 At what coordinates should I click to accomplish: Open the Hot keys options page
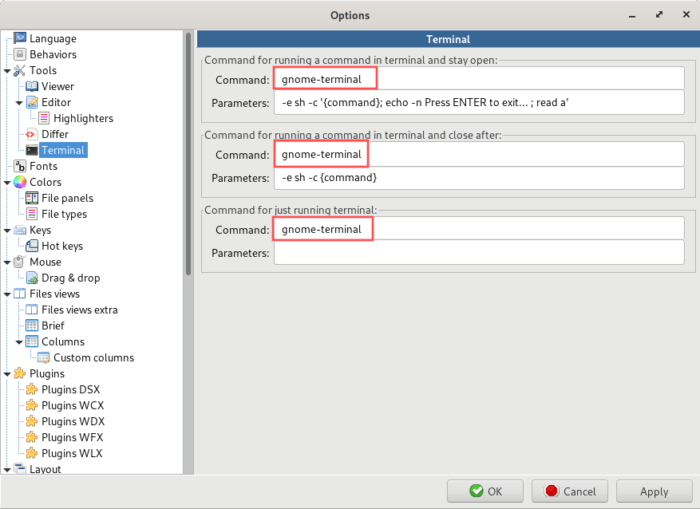pos(62,246)
